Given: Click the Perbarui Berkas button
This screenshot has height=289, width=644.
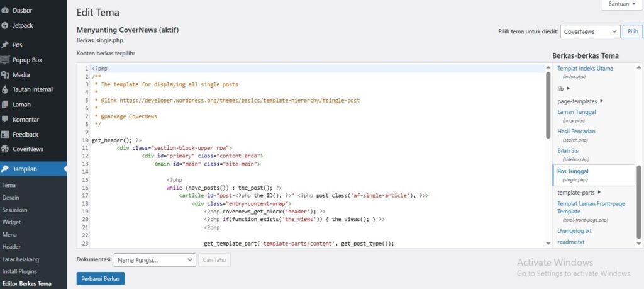Looking at the screenshot, I should [101, 279].
